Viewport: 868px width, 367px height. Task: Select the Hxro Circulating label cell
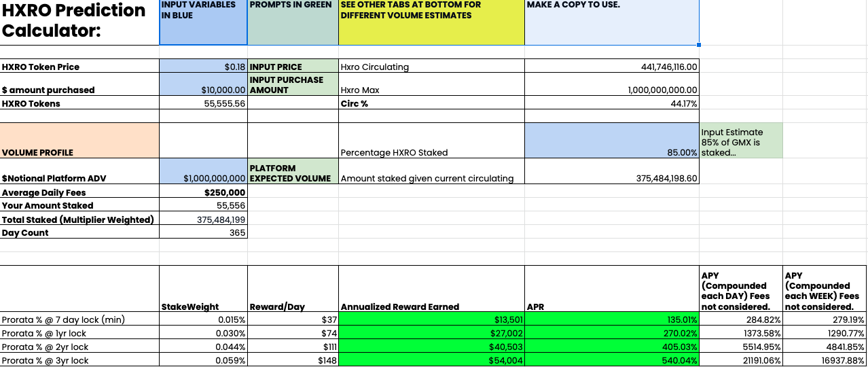pos(431,67)
